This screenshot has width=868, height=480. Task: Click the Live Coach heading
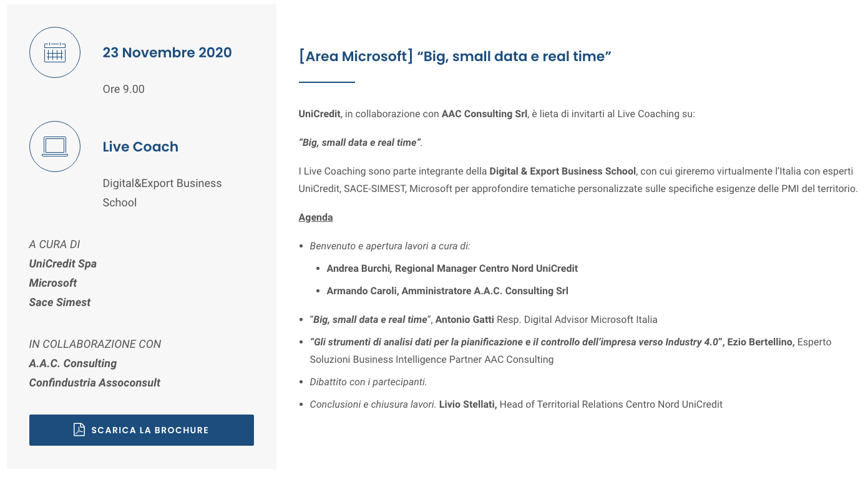pyautogui.click(x=140, y=146)
